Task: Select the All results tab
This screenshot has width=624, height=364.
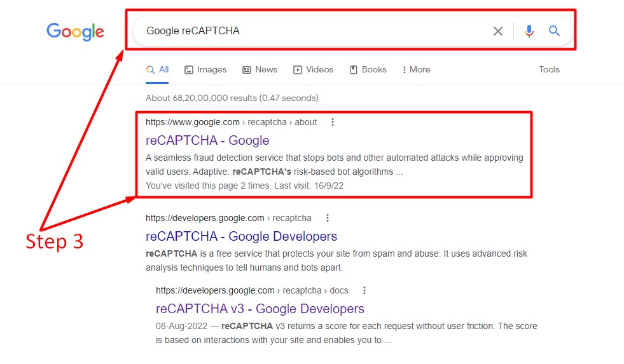Action: click(158, 69)
